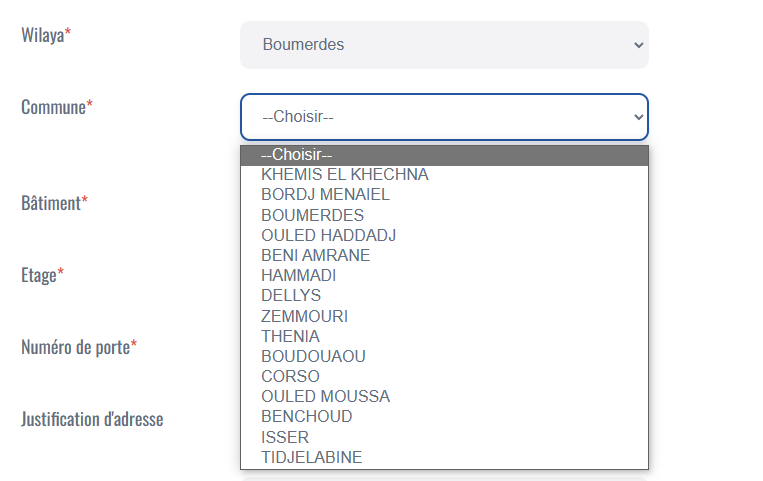This screenshot has width=763, height=481.
Task: Click the Commune dropdown chevron arrow
Action: point(638,117)
